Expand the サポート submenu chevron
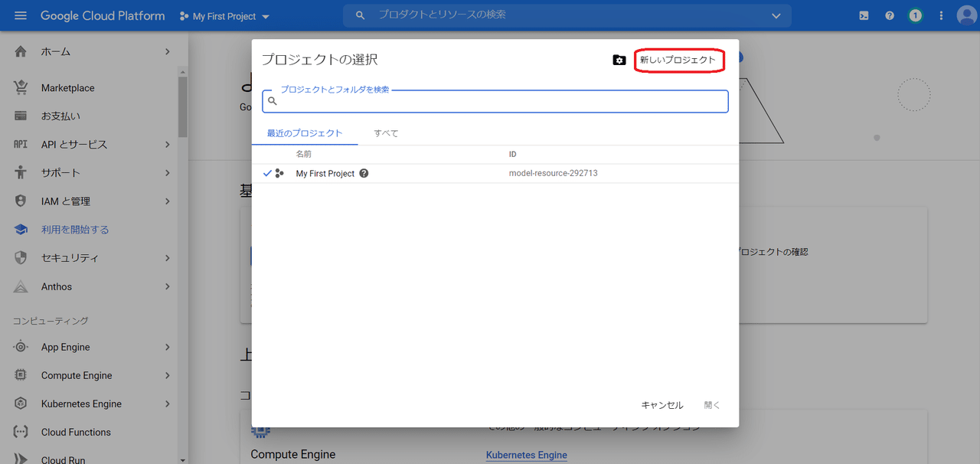 tap(167, 172)
